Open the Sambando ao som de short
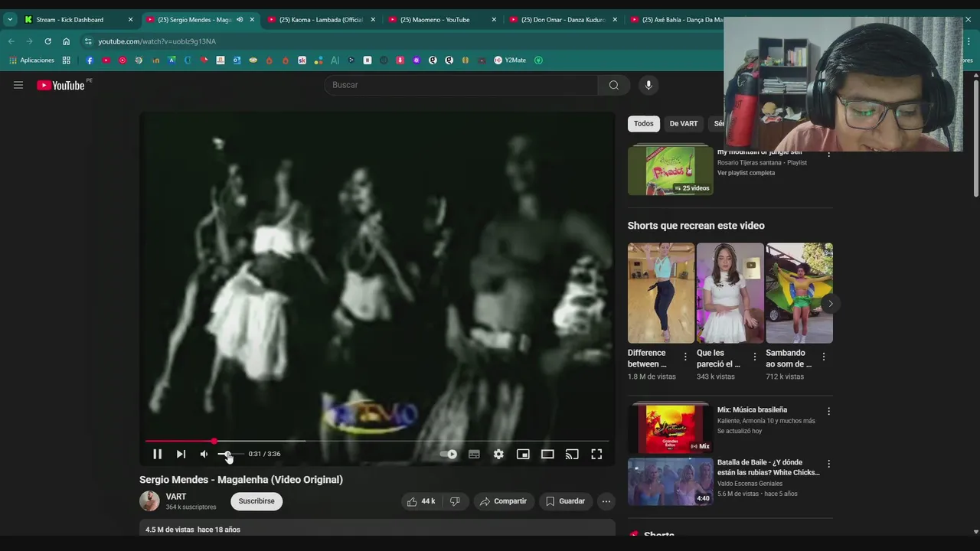The width and height of the screenshot is (980, 551). tap(799, 293)
